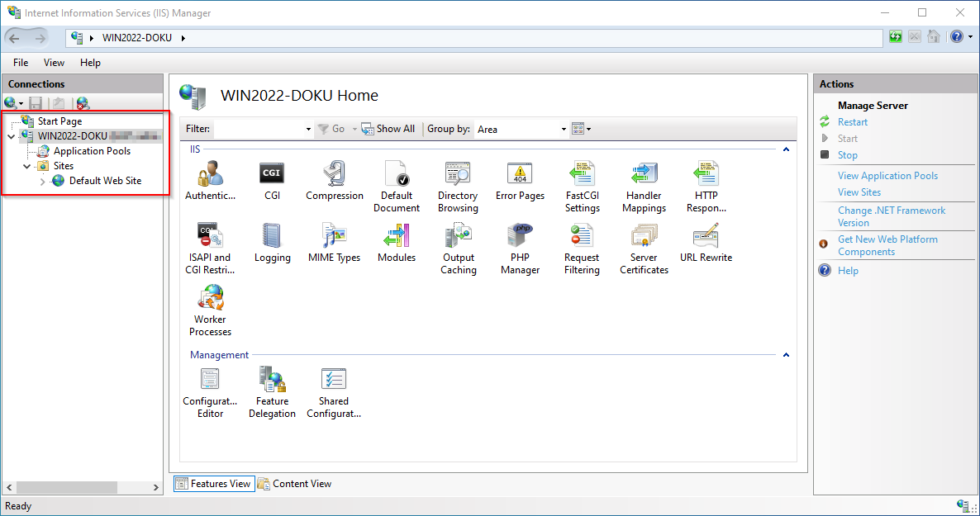Image resolution: width=980 pixels, height=516 pixels.
Task: Click the Home icon in address bar
Action: [x=934, y=37]
